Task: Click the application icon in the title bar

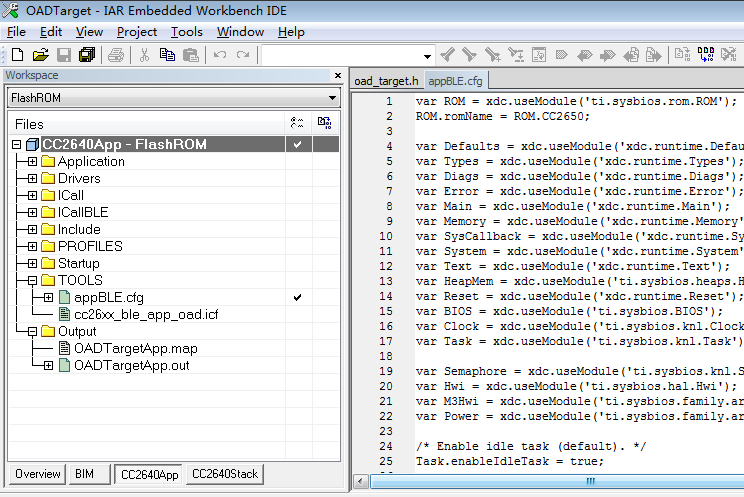Action: click(x=10, y=10)
